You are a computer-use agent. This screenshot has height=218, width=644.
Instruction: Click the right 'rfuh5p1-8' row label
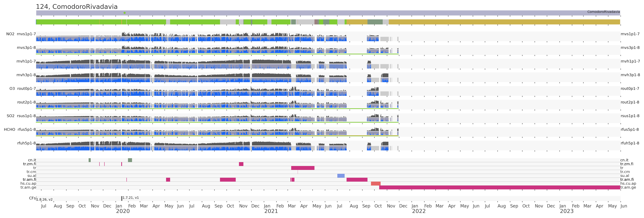pyautogui.click(x=630, y=143)
